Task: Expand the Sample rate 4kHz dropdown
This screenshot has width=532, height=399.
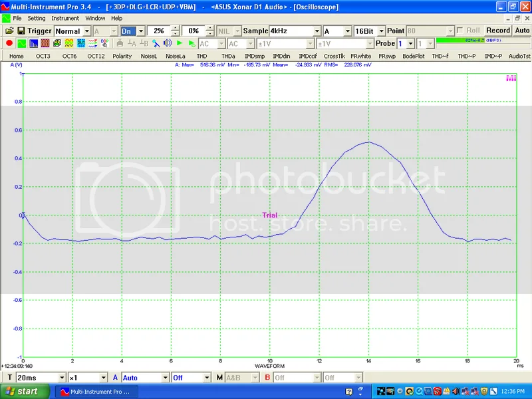Action: pos(317,31)
